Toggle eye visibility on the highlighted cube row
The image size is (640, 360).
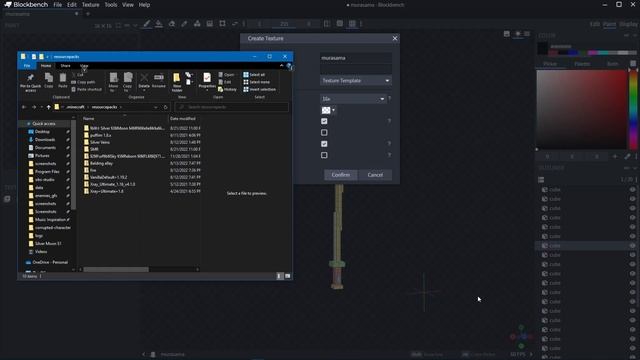pyautogui.click(x=632, y=246)
